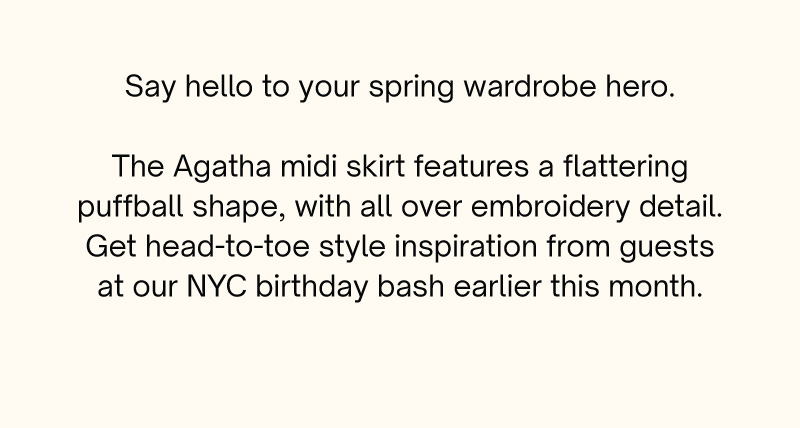Click the word "guests"
The height and width of the screenshot is (428, 800).
pyautogui.click(x=667, y=248)
